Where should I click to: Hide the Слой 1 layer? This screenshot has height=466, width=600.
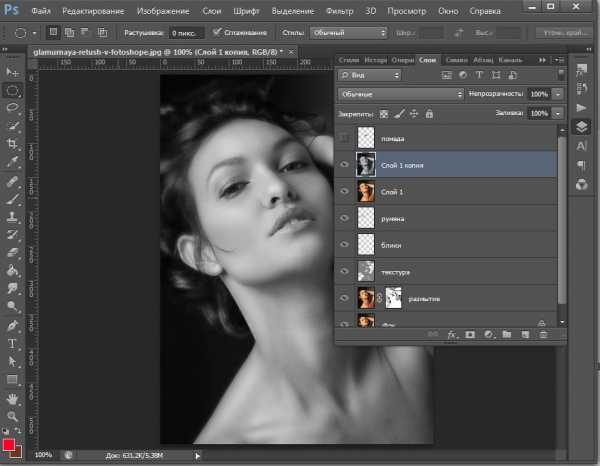tap(344, 191)
